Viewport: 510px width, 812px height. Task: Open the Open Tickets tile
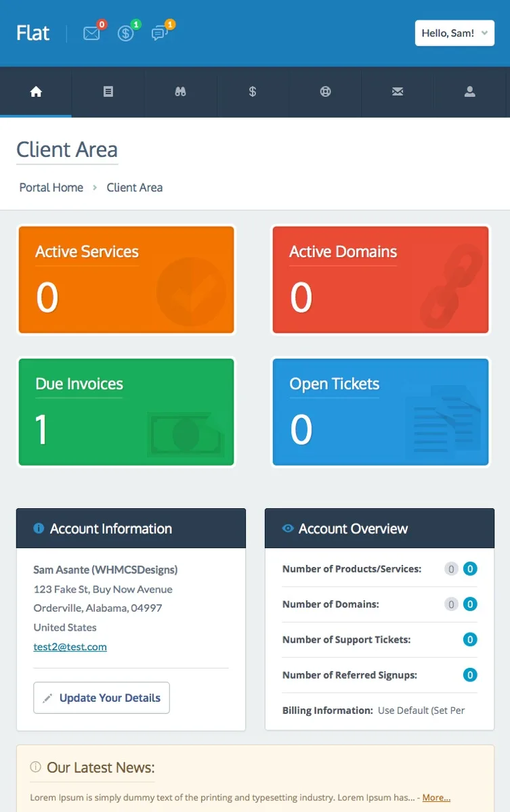pos(381,412)
